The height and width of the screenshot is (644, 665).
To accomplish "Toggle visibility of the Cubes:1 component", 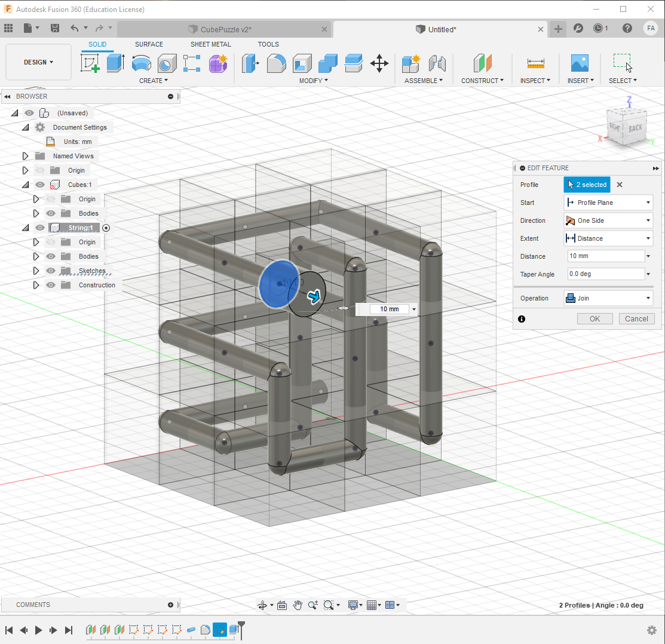I will (39, 185).
